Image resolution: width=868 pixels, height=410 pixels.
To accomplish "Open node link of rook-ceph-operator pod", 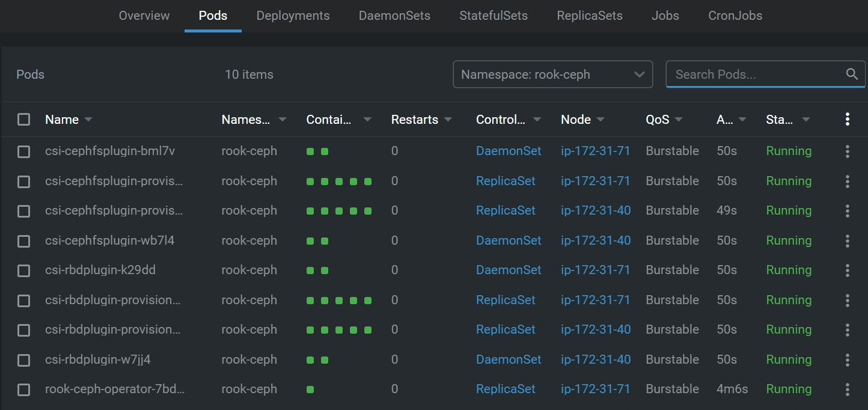I will coord(595,390).
